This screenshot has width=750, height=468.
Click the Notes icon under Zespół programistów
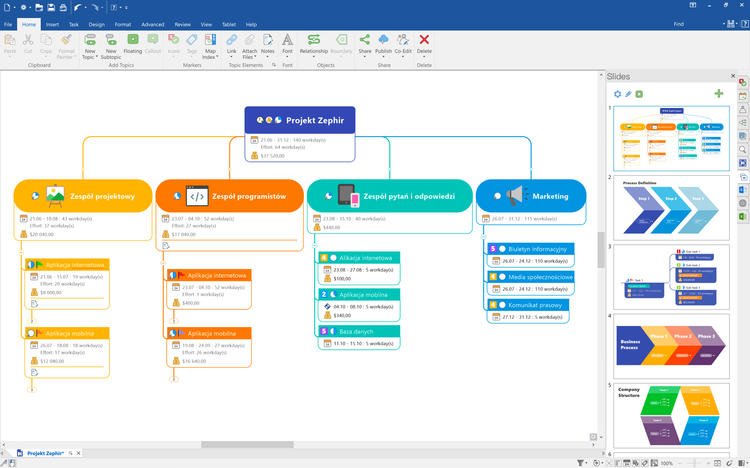pyautogui.click(x=166, y=245)
